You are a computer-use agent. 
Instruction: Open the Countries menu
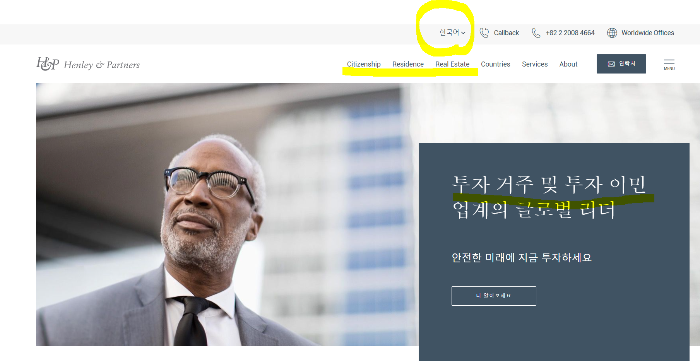point(496,64)
